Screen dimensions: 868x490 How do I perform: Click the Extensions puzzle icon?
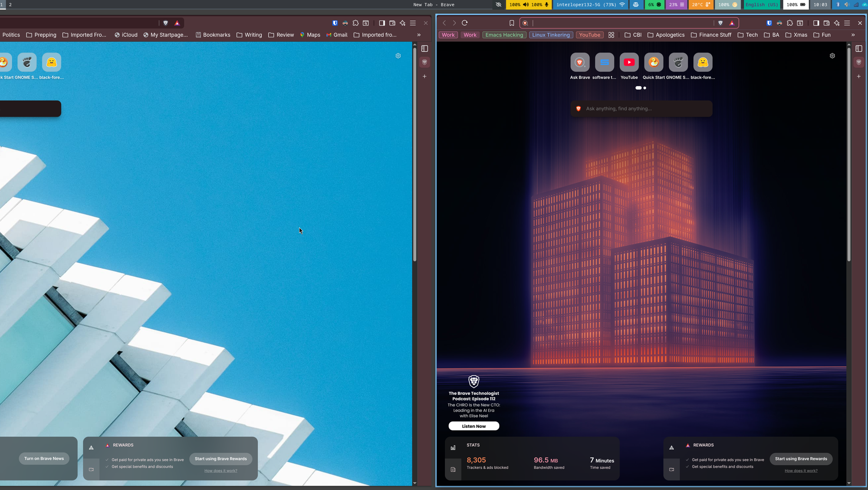click(x=790, y=23)
